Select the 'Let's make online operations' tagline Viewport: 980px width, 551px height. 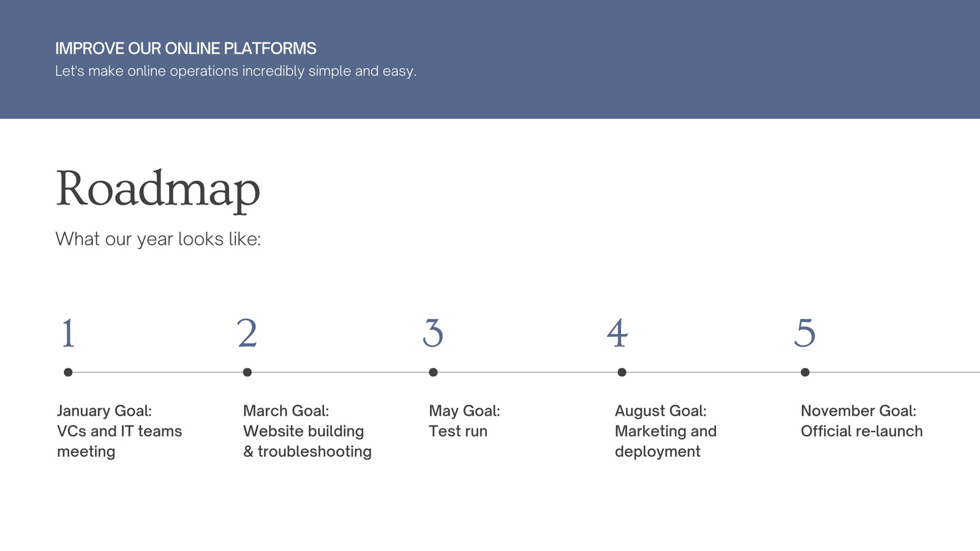coord(236,71)
